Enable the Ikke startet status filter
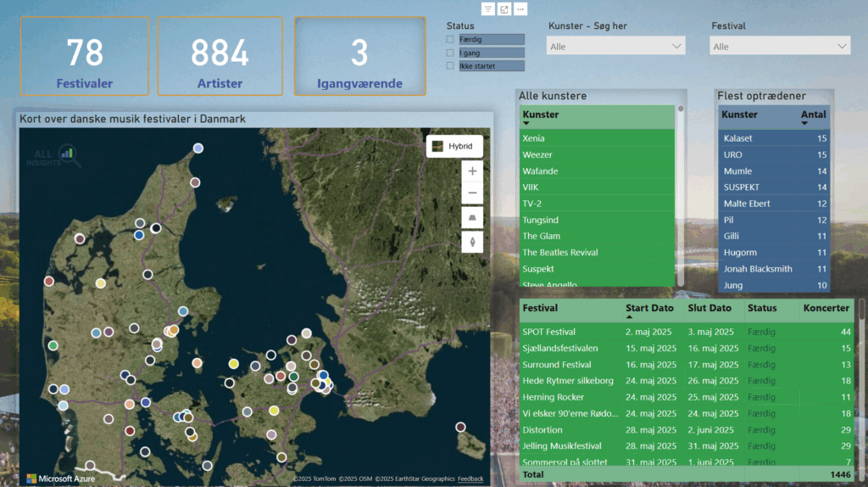The width and height of the screenshot is (868, 487). point(451,66)
